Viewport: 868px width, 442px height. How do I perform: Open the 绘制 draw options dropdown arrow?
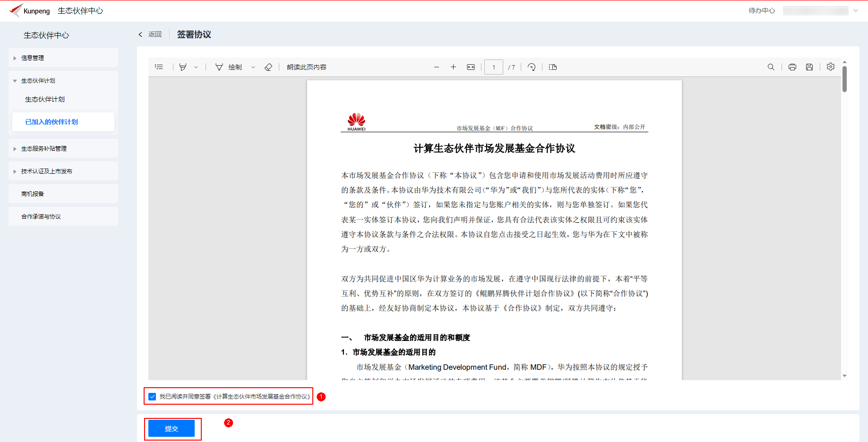pos(253,67)
